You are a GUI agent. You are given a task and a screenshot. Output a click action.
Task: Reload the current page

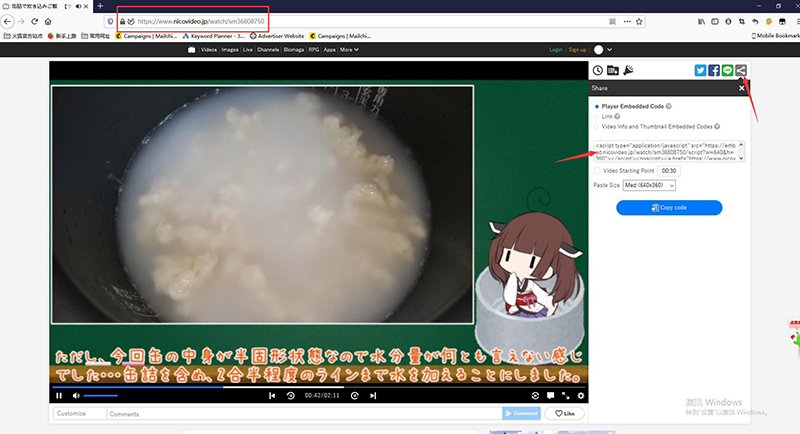pos(34,21)
